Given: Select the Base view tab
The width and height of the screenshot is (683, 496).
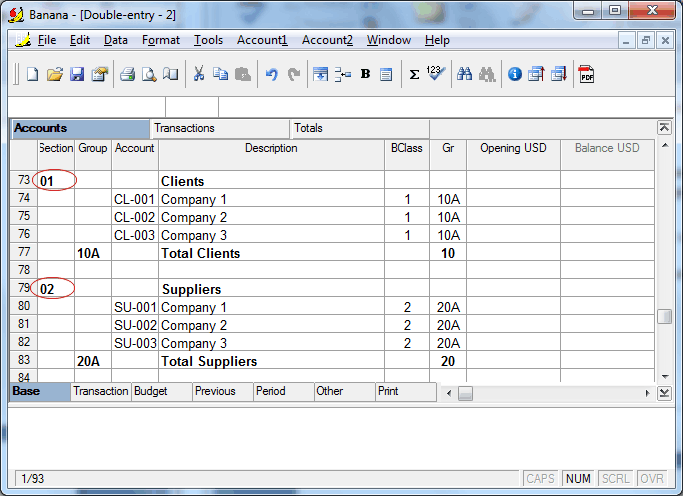Looking at the screenshot, I should [x=40, y=391].
